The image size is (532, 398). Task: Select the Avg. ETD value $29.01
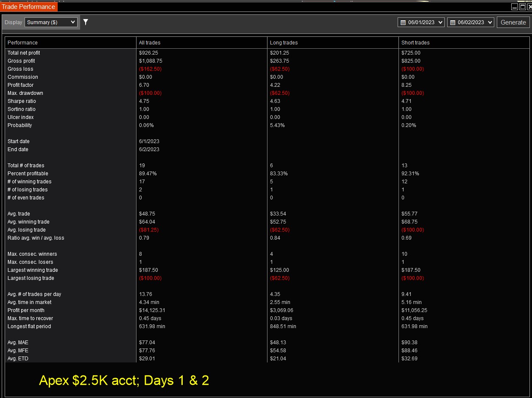pos(147,359)
